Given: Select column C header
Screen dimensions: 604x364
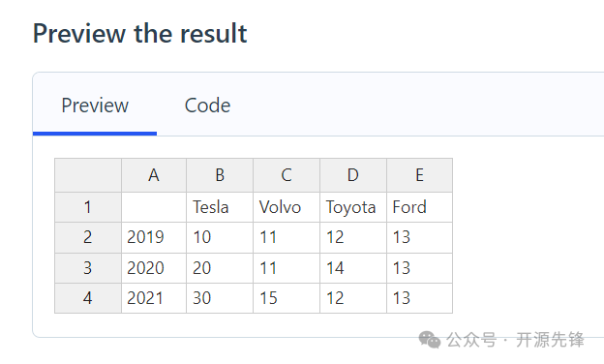Looking at the screenshot, I should [x=287, y=175].
